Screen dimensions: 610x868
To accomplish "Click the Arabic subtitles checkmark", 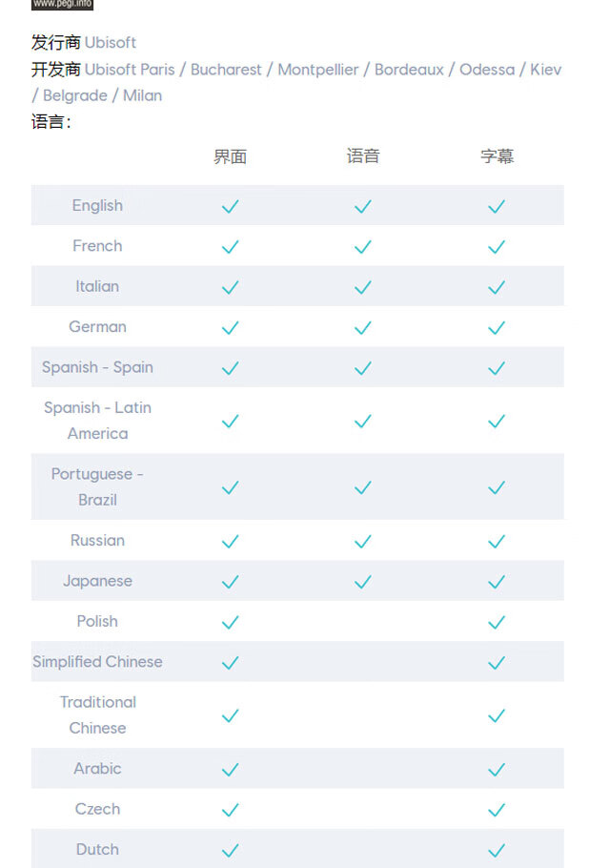I will (497, 770).
